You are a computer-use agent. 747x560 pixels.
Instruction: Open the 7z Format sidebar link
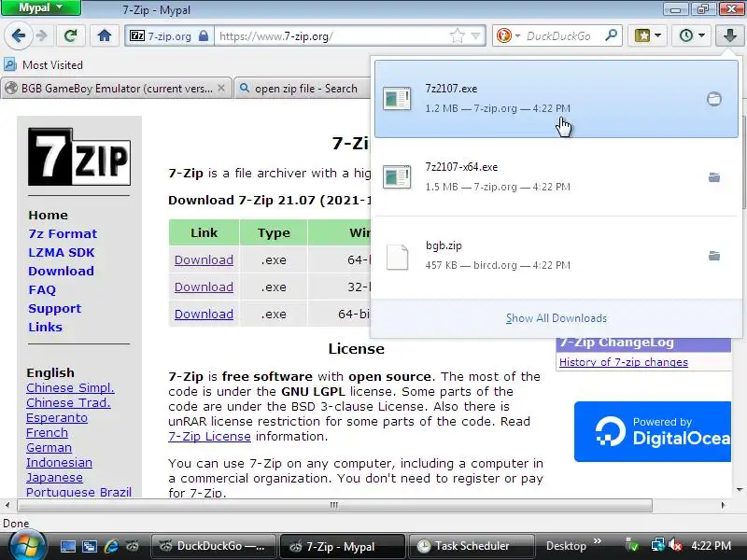click(63, 234)
